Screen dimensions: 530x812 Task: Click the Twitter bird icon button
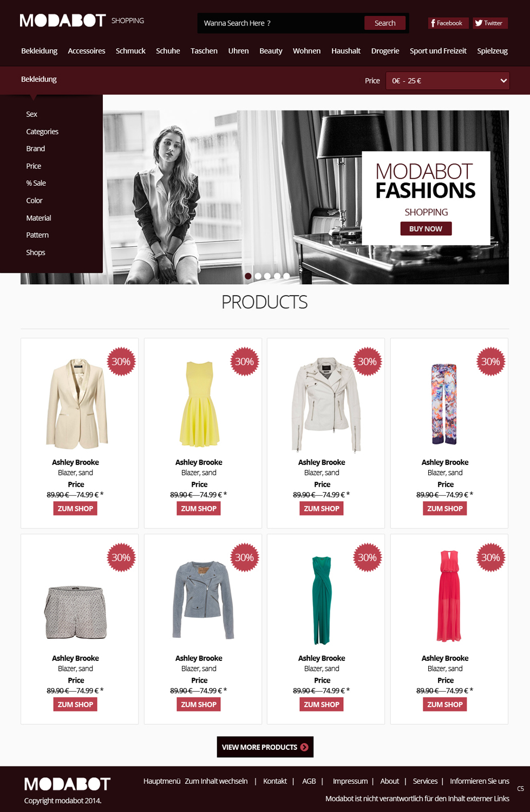[x=490, y=23]
